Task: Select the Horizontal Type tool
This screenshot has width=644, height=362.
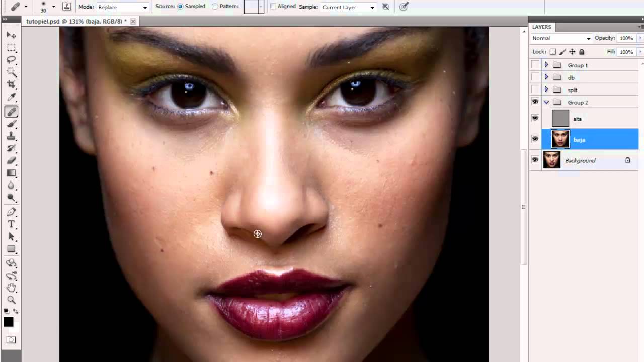Action: [x=11, y=224]
